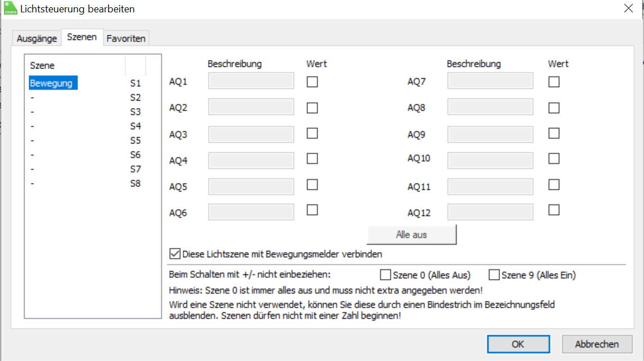This screenshot has width=644, height=361.
Task: Enable Szene 0 (Alles Aus) checkbox
Action: click(x=386, y=275)
